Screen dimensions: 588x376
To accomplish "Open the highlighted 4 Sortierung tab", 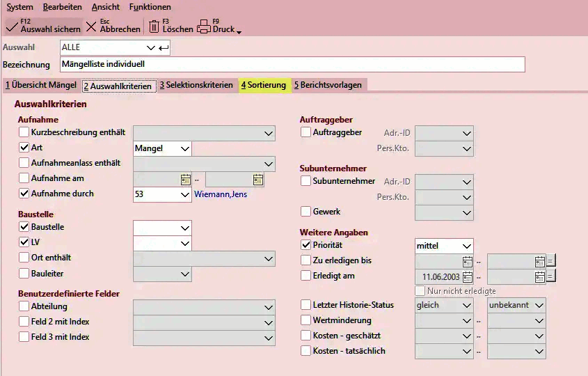I will click(x=263, y=85).
